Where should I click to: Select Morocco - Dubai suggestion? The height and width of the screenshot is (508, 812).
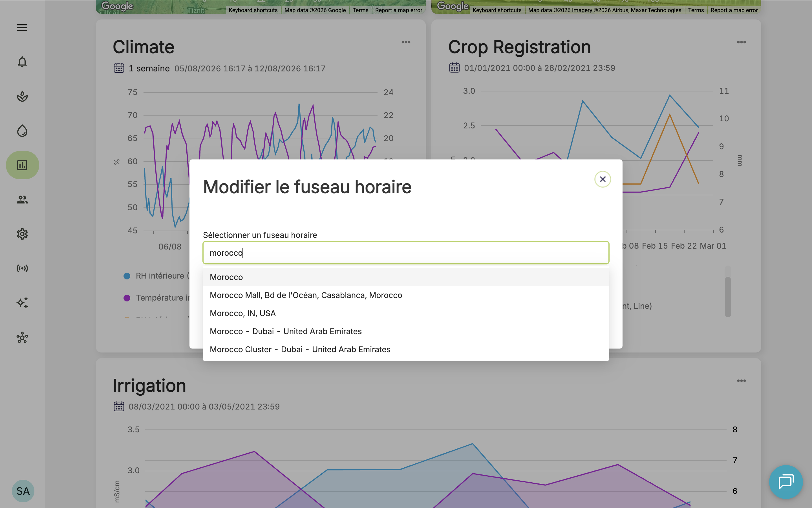click(x=406, y=332)
